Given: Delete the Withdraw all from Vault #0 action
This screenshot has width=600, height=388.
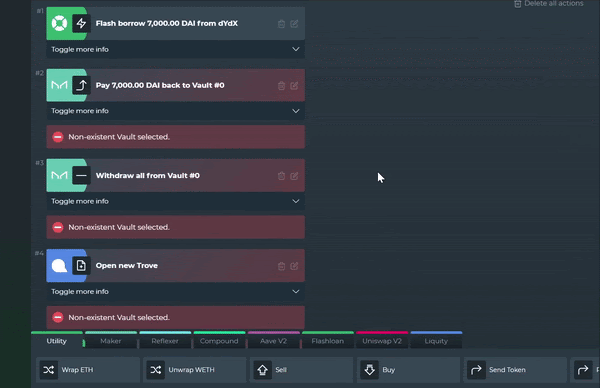Looking at the screenshot, I should tap(281, 176).
